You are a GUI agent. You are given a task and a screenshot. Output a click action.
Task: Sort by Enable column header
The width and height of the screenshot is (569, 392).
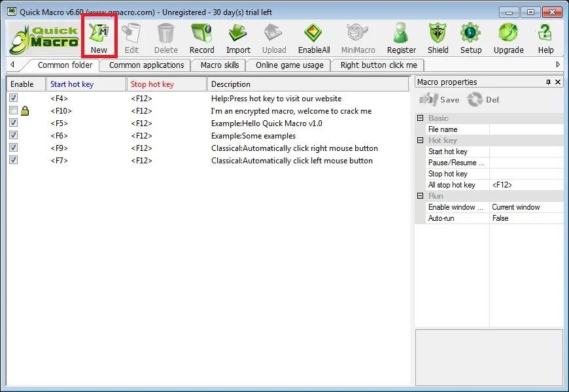click(26, 84)
